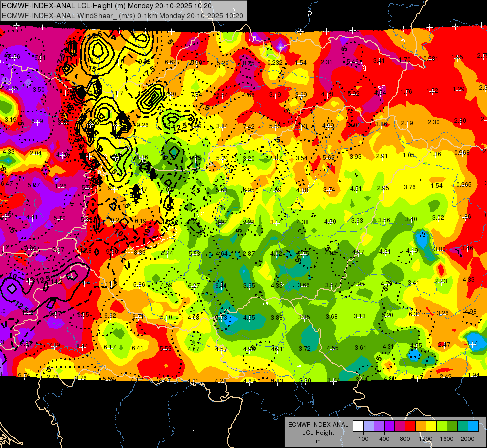Click the wind shear value '2.91'

[382, 156]
